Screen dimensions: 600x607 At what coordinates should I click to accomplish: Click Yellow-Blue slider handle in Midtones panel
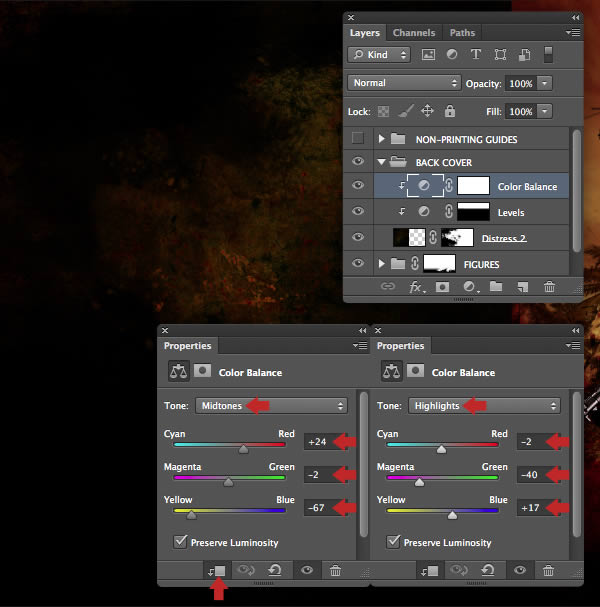click(x=191, y=515)
